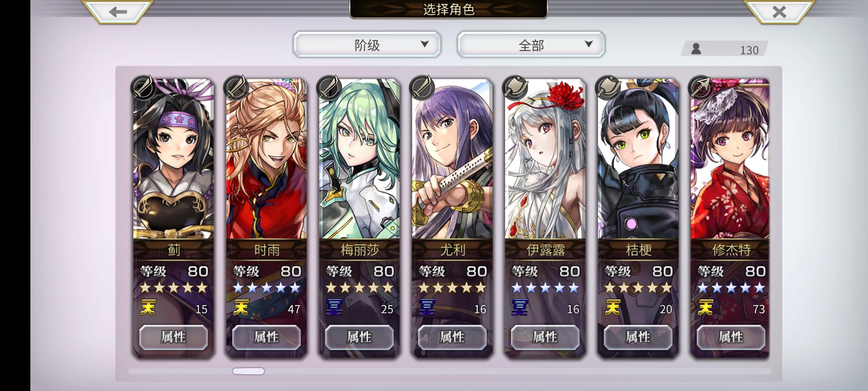This screenshot has height=391, width=868.
Task: Click the axe icon on 桔梗's card
Action: click(608, 88)
